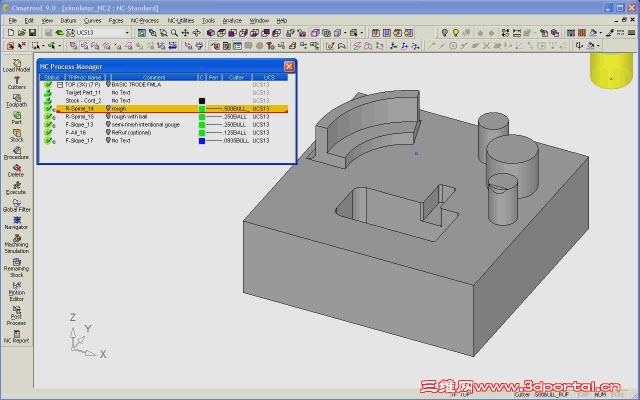Click the .125BALL cutter cell
Screen dimensions: 640x400
pyautogui.click(x=235, y=133)
